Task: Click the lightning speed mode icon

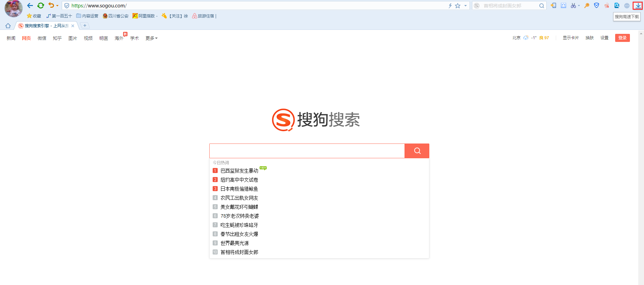Action: [450, 6]
